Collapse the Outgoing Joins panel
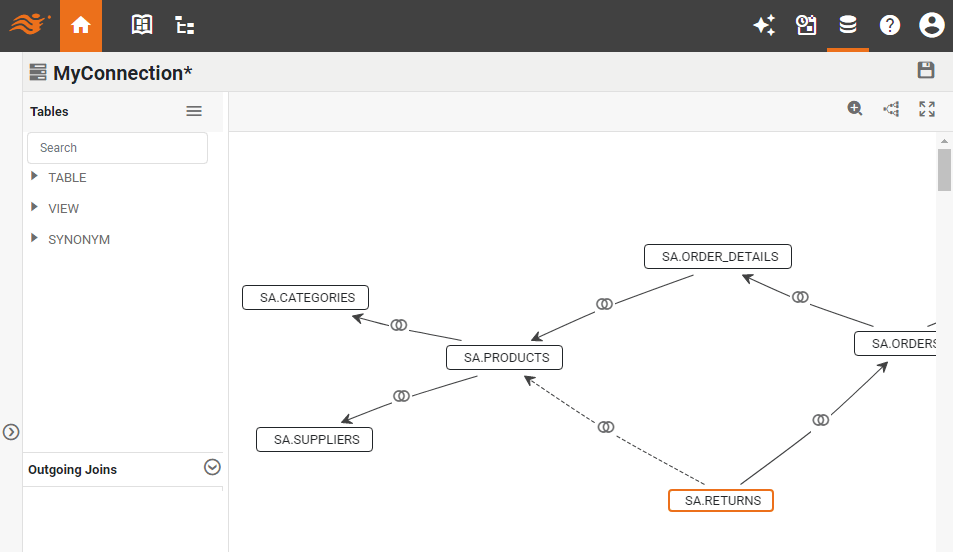The height and width of the screenshot is (552, 953). [211, 467]
